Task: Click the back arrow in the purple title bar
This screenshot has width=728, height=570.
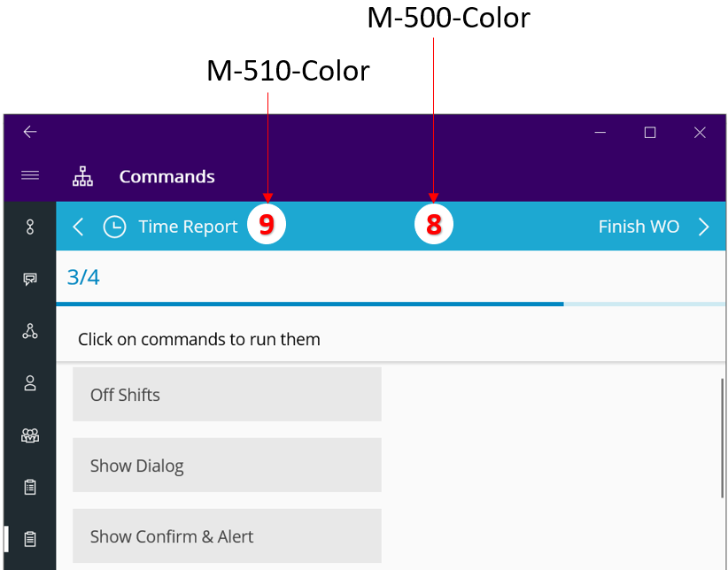Action: [29, 131]
